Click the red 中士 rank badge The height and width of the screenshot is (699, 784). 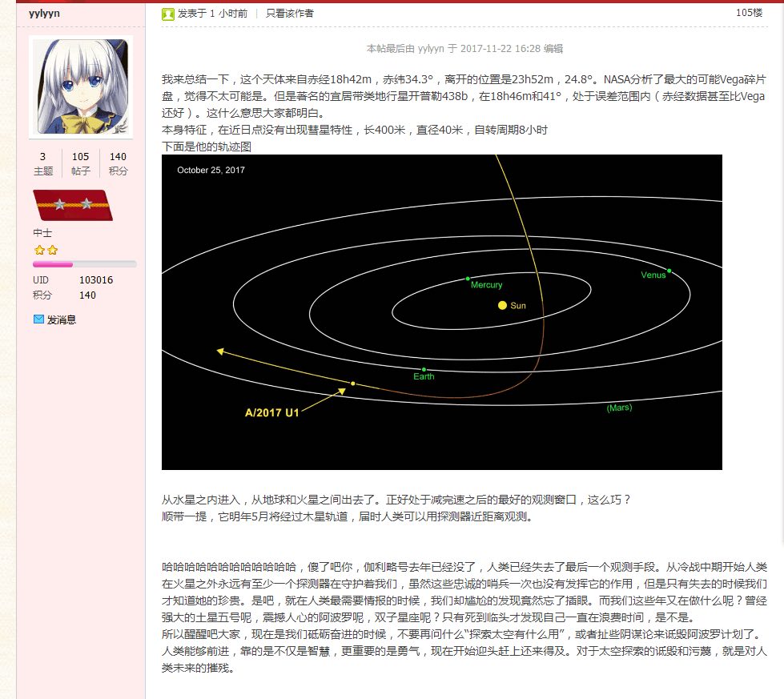click(72, 205)
